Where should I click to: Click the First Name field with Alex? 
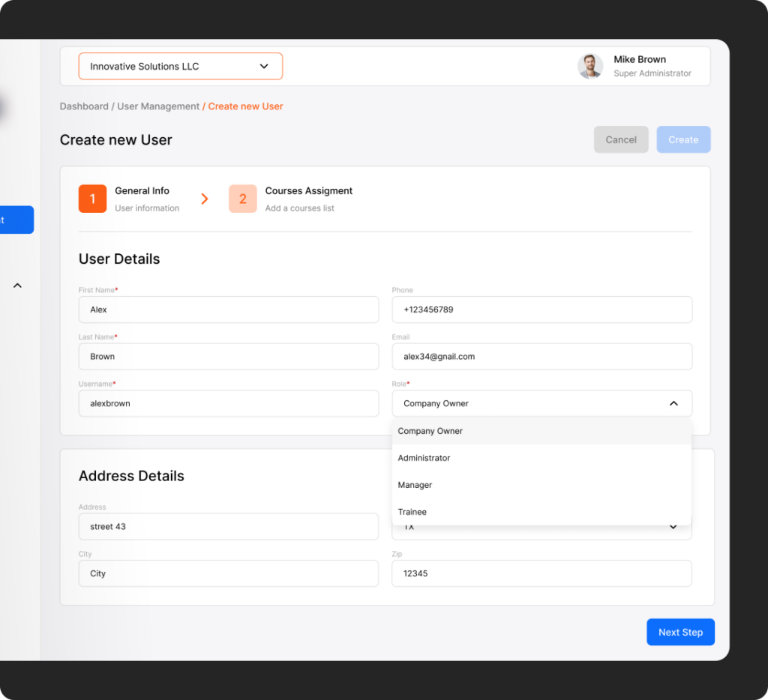point(228,310)
